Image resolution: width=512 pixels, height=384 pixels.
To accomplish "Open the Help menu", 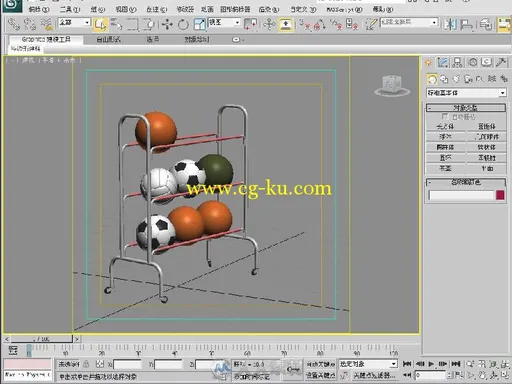I will (383, 9).
